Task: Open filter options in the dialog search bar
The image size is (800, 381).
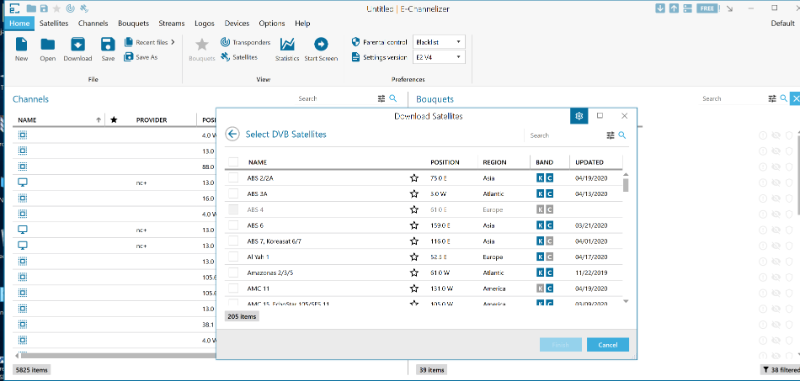Action: [610, 135]
